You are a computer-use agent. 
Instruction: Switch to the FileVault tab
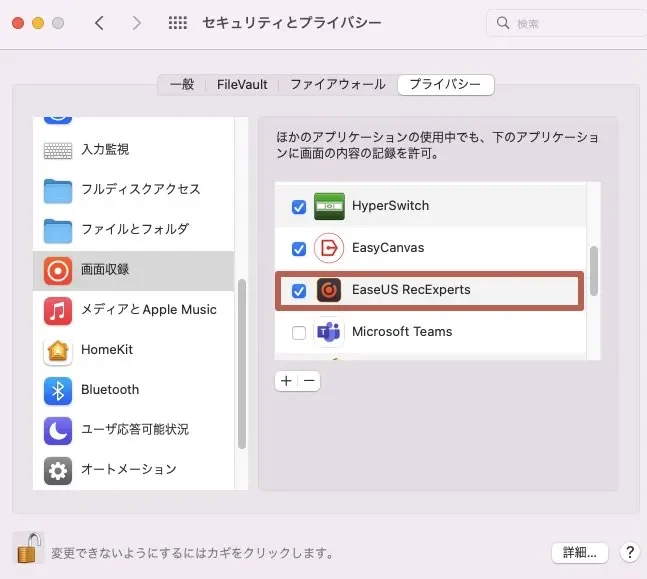242,85
